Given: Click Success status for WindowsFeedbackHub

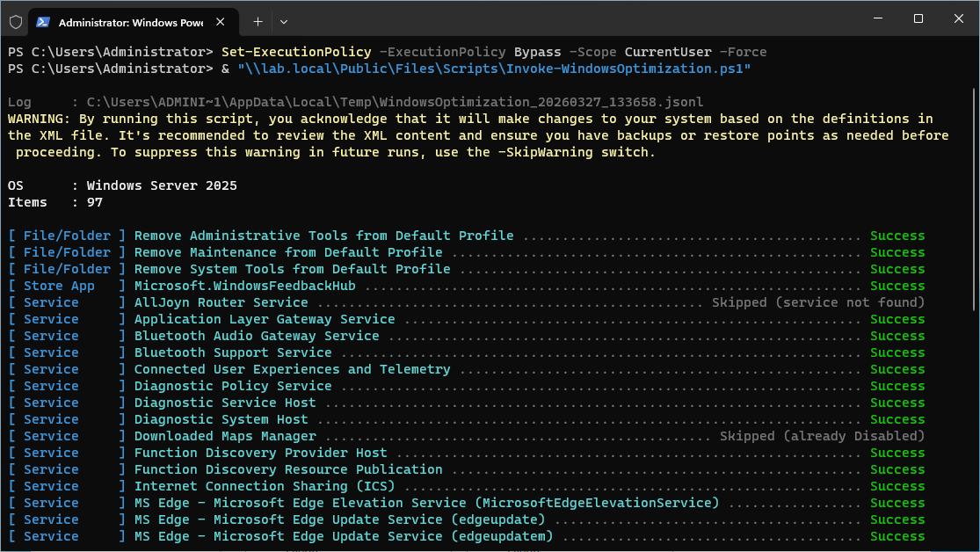Looking at the screenshot, I should click(x=897, y=286).
